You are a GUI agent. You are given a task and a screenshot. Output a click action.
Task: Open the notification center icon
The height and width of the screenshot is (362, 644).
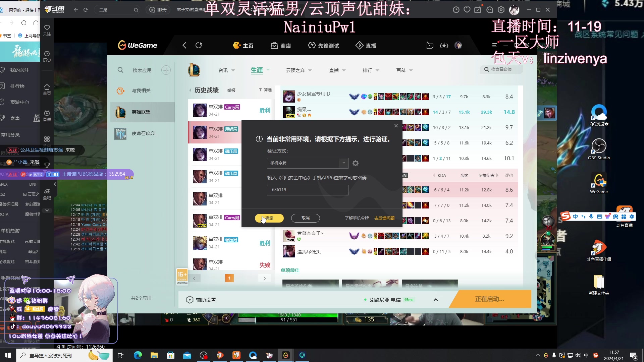(x=633, y=355)
